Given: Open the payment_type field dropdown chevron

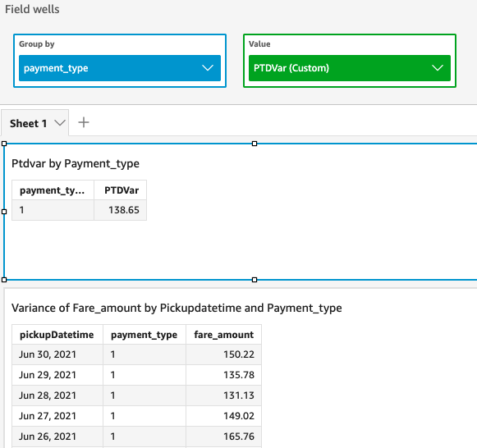Looking at the screenshot, I should click(208, 68).
